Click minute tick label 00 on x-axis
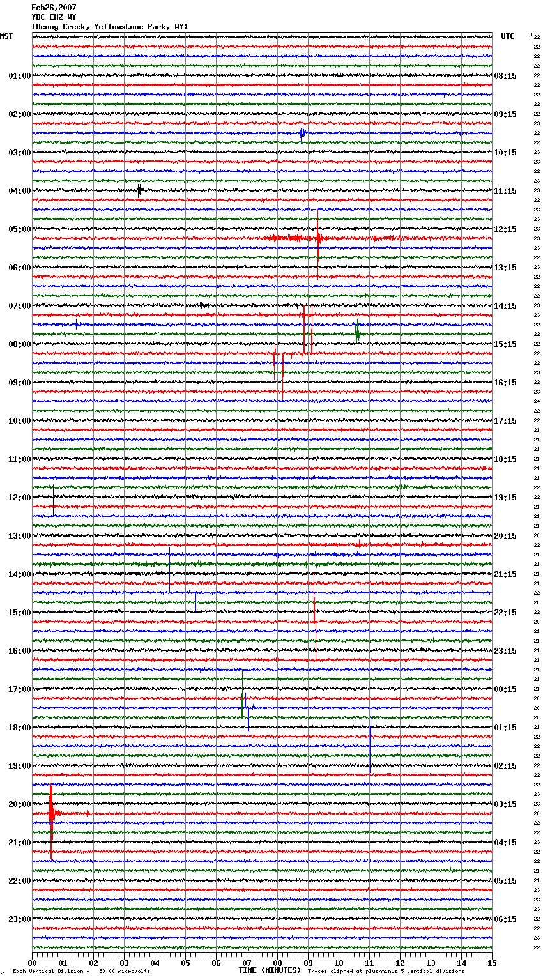 point(32,963)
